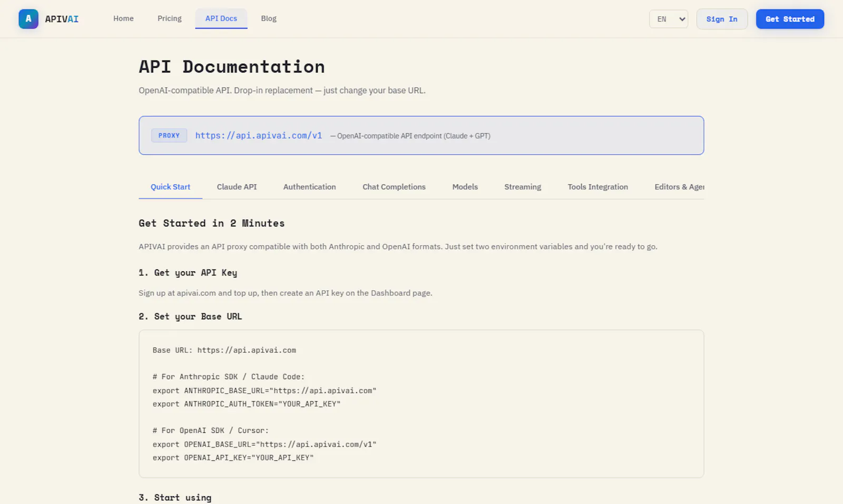Image resolution: width=843 pixels, height=504 pixels.
Task: Click the APIVAI logo icon
Action: point(28,19)
